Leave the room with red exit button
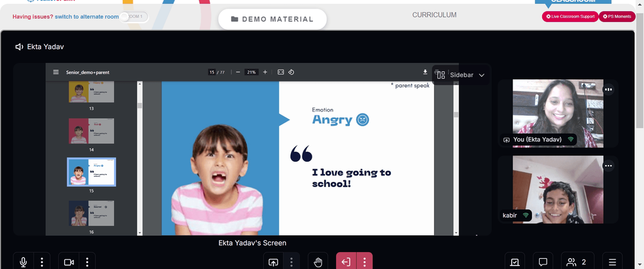 click(x=346, y=262)
